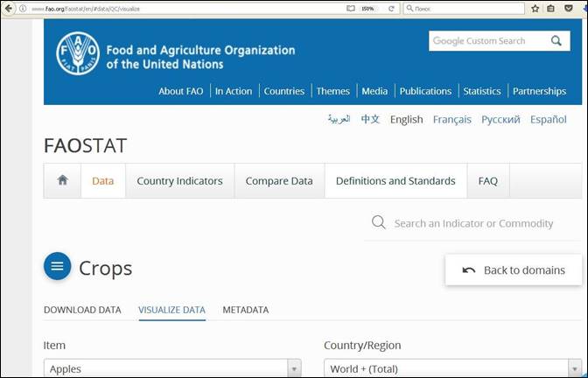Go to FAOSTAT home via house icon

(x=62, y=180)
